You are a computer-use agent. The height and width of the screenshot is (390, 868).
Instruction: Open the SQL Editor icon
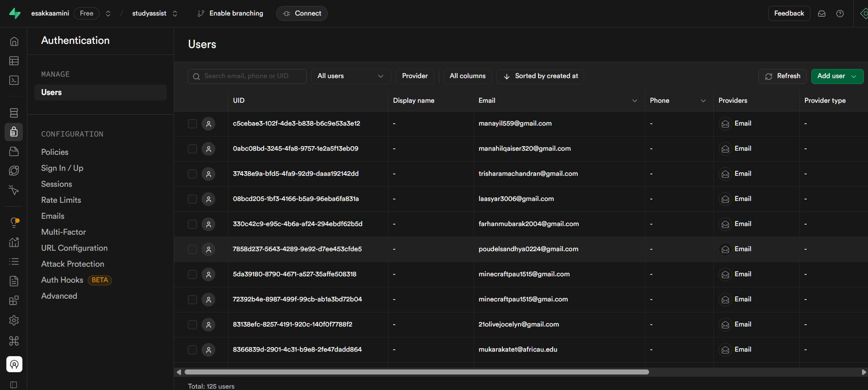click(14, 80)
